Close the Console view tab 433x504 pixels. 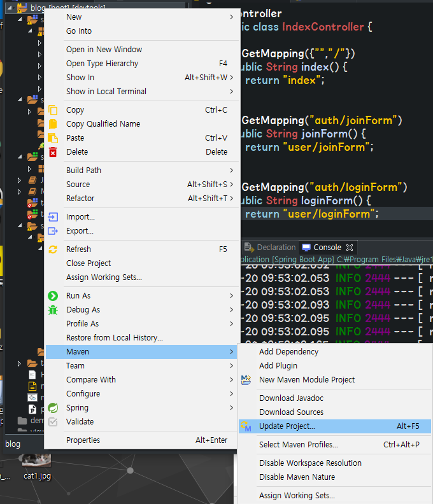pyautogui.click(x=350, y=248)
